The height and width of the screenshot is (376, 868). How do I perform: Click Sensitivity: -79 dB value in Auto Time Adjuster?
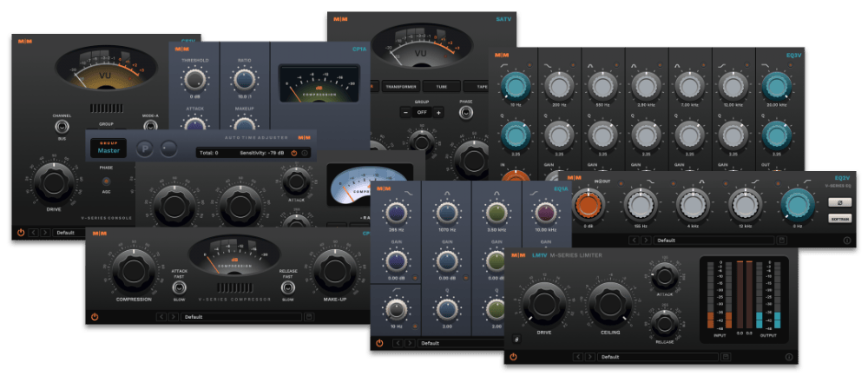pyautogui.click(x=262, y=152)
